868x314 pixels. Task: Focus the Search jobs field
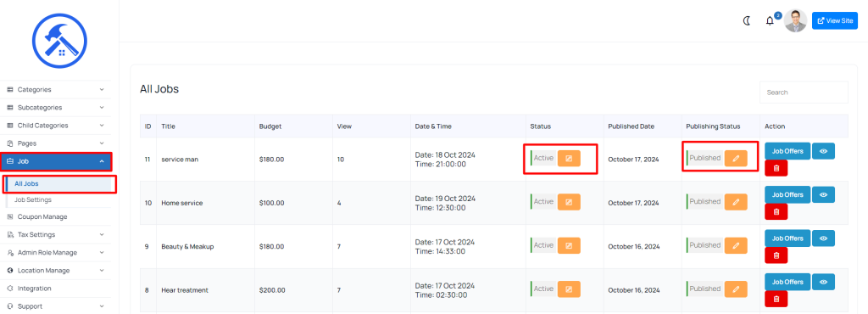click(x=804, y=93)
